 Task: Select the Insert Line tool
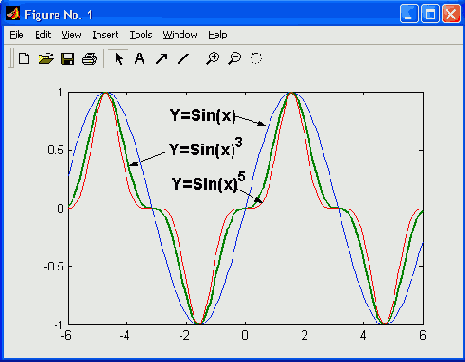pyautogui.click(x=183, y=59)
